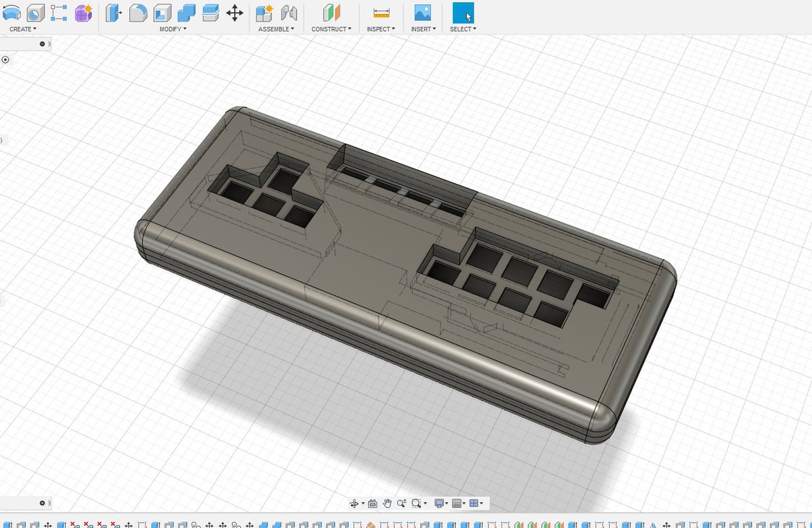Select the Rectangular Pattern tool icon
The width and height of the screenshot is (812, 528).
tap(59, 12)
